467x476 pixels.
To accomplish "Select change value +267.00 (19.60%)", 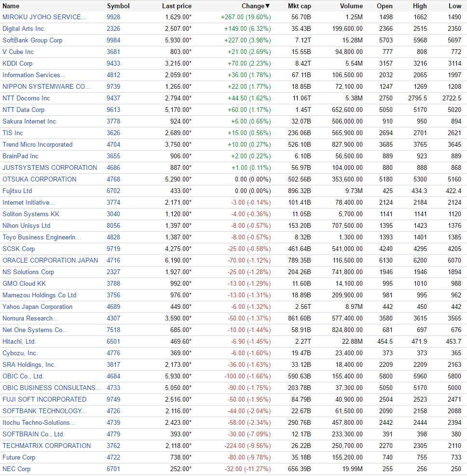I will (246, 17).
